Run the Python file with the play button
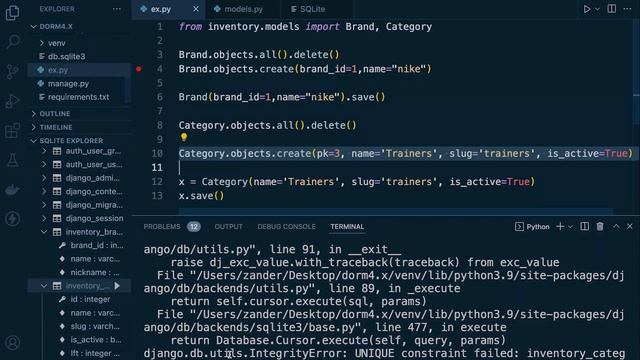Viewport: 640px width, 360px height. 587,9
